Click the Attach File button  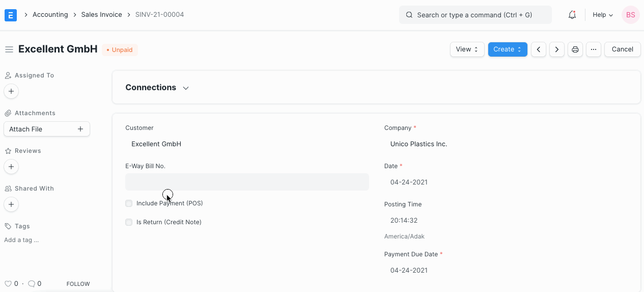point(46,129)
